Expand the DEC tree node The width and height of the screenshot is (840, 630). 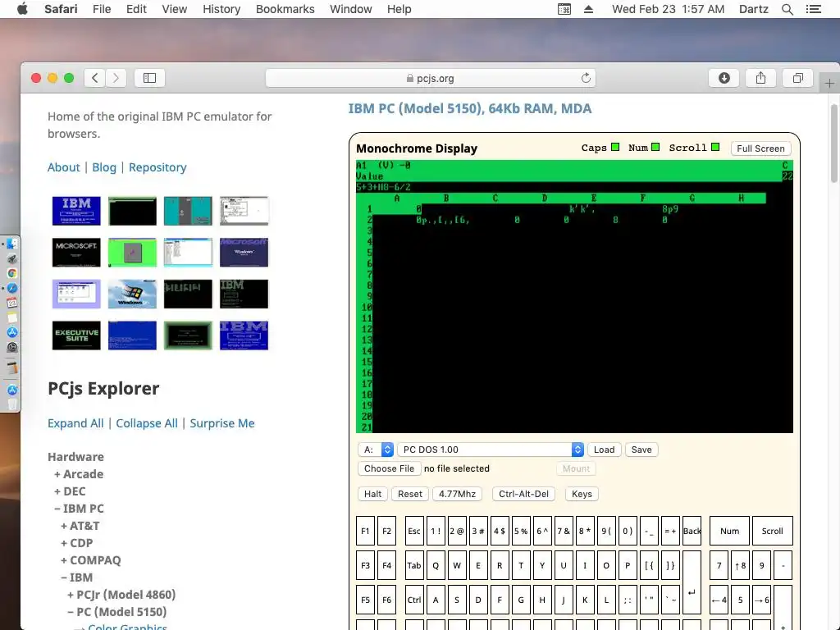pyautogui.click(x=70, y=491)
